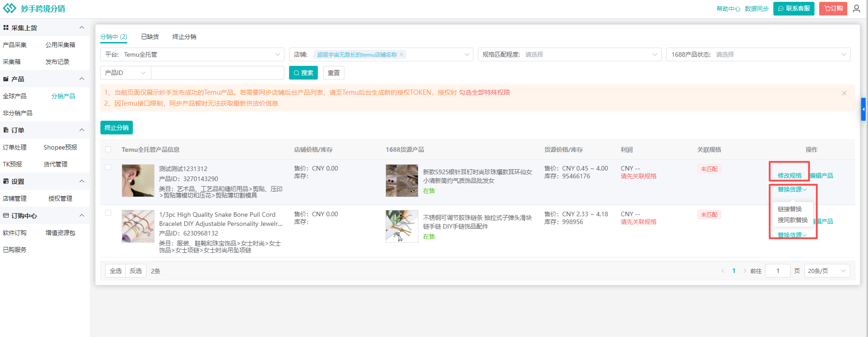868x337 pixels.
Task: Collapse the 订购中心 sidebar section
Action: [82, 216]
